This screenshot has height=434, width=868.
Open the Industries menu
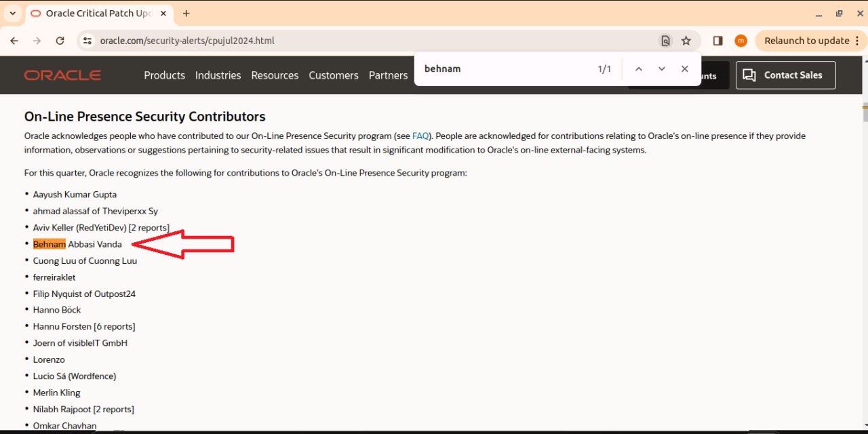coord(218,75)
